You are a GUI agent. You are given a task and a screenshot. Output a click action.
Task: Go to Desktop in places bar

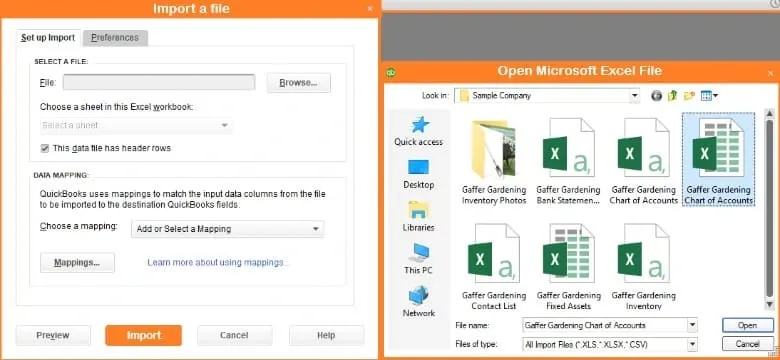[418, 174]
